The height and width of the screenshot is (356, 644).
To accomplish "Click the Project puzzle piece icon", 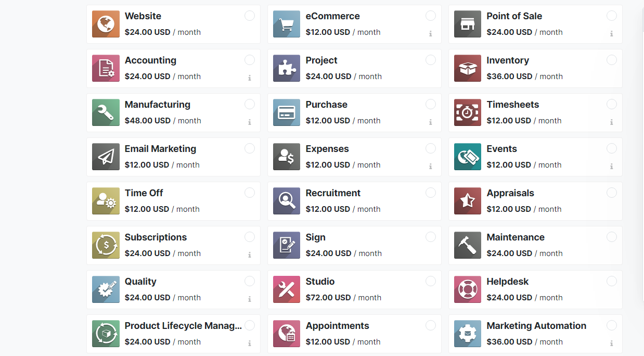I will point(287,68).
